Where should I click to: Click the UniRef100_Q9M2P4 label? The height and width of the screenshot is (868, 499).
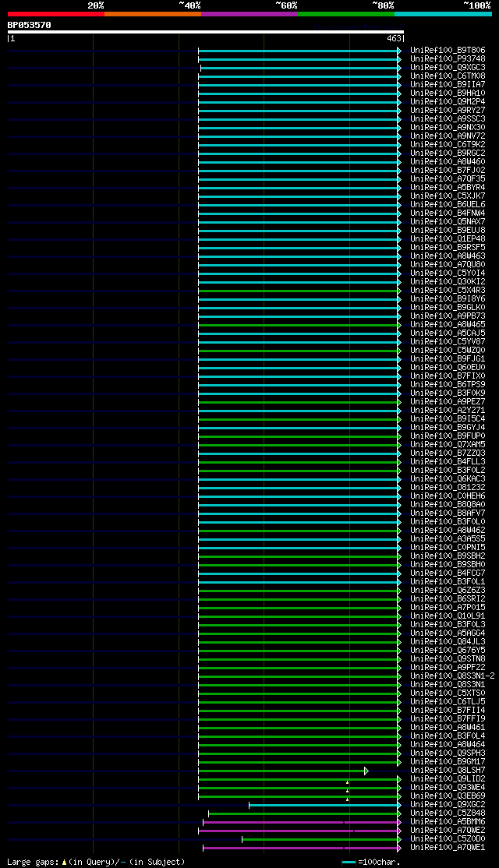coord(448,102)
